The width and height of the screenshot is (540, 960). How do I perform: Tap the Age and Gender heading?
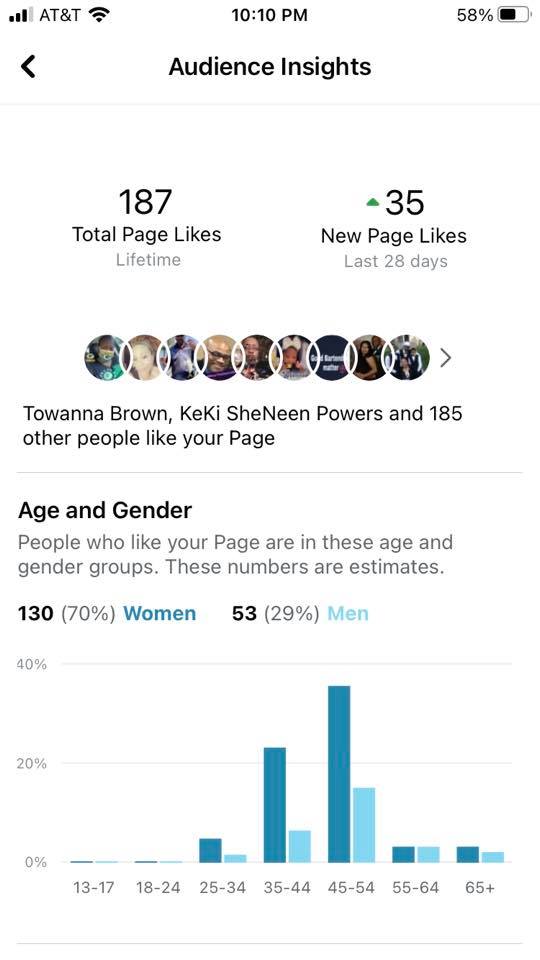[x=105, y=510]
